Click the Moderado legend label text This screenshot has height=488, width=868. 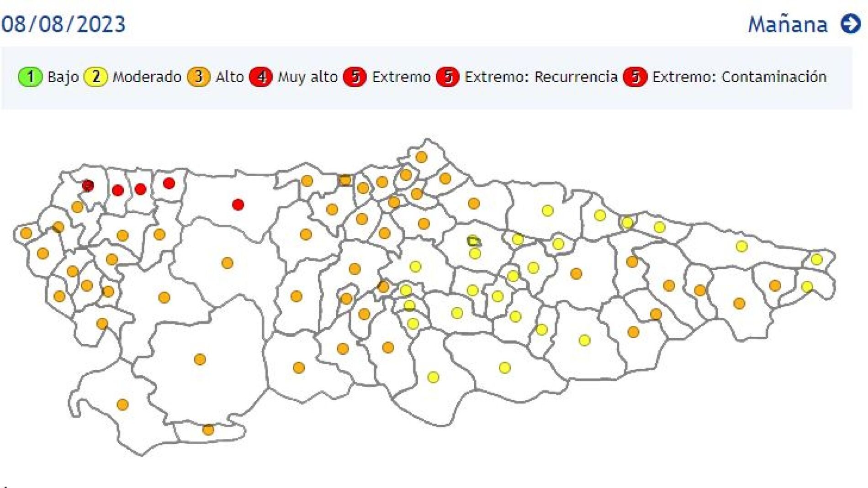click(x=147, y=77)
